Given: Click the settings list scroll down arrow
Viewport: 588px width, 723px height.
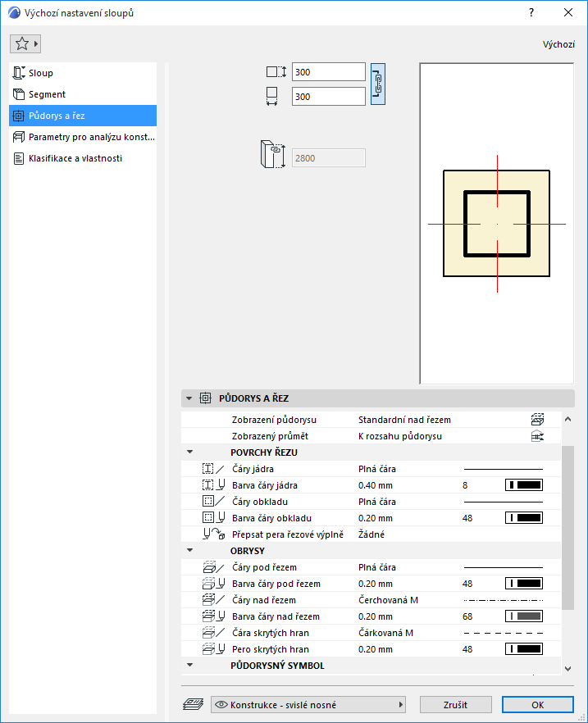Looking at the screenshot, I should click(567, 668).
